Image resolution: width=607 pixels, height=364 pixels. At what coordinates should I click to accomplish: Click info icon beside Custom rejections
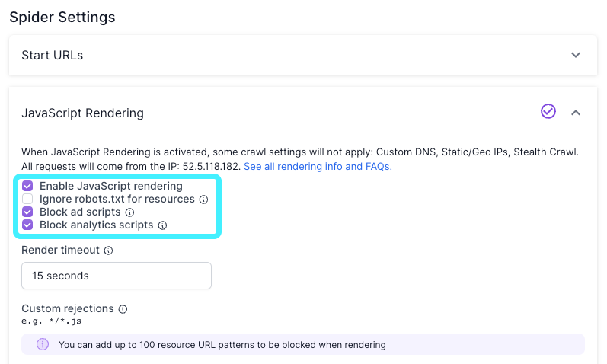point(123,309)
